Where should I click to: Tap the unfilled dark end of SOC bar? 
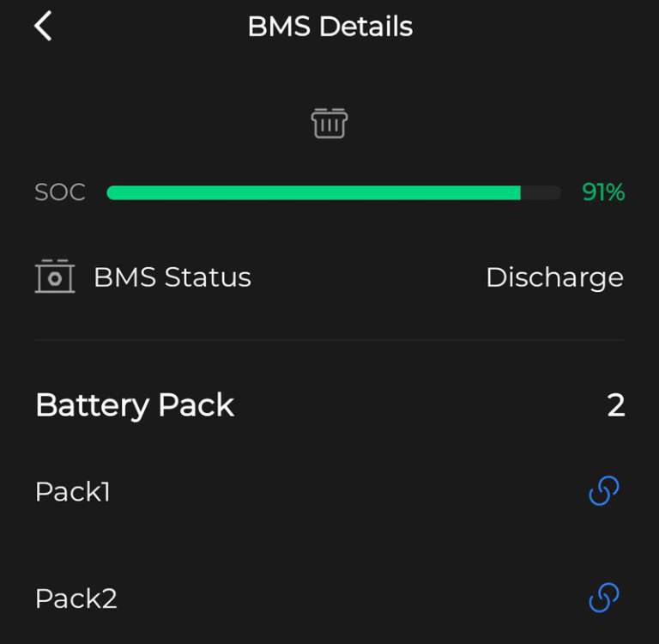click(541, 192)
